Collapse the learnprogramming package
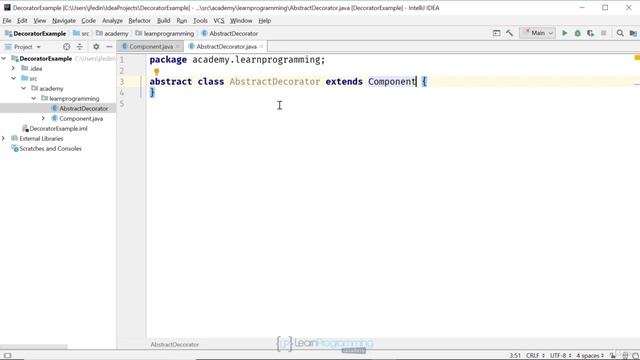This screenshot has height=360, width=640. [x=33, y=98]
